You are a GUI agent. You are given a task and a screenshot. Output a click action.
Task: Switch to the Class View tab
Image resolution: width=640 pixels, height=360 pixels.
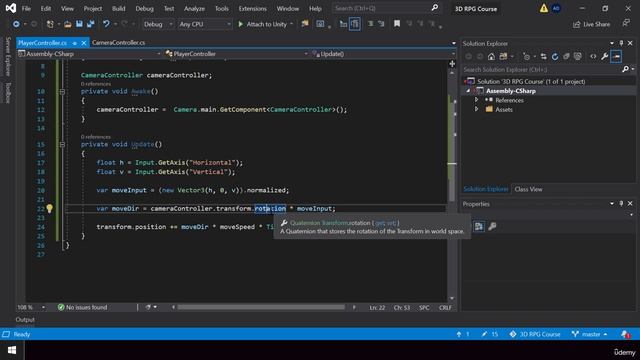pyautogui.click(x=528, y=189)
